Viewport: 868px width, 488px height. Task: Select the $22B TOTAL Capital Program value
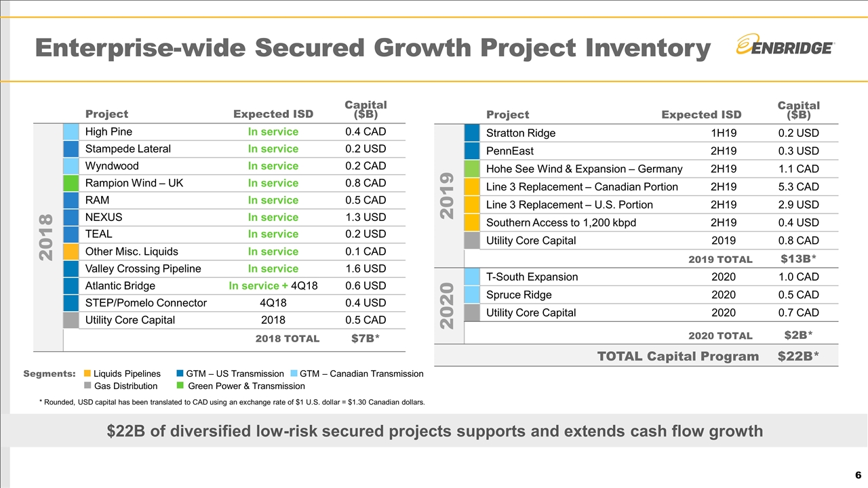(798, 357)
